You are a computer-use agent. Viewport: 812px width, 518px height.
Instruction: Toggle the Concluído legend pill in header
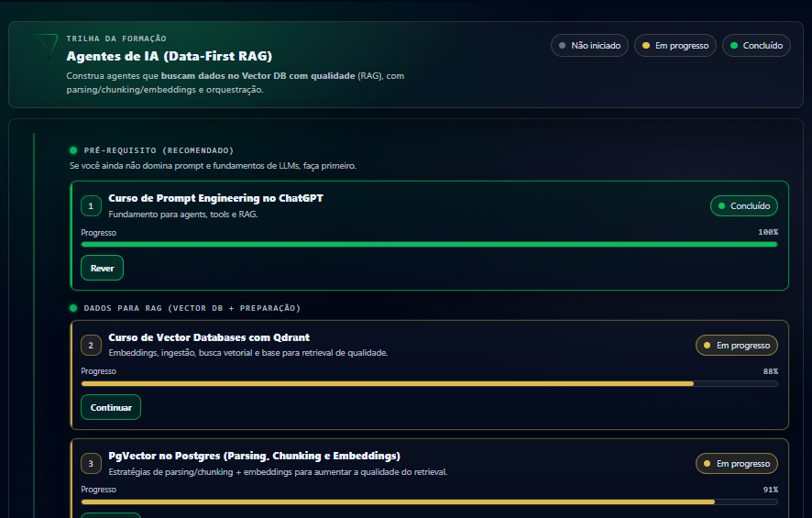[x=756, y=45]
